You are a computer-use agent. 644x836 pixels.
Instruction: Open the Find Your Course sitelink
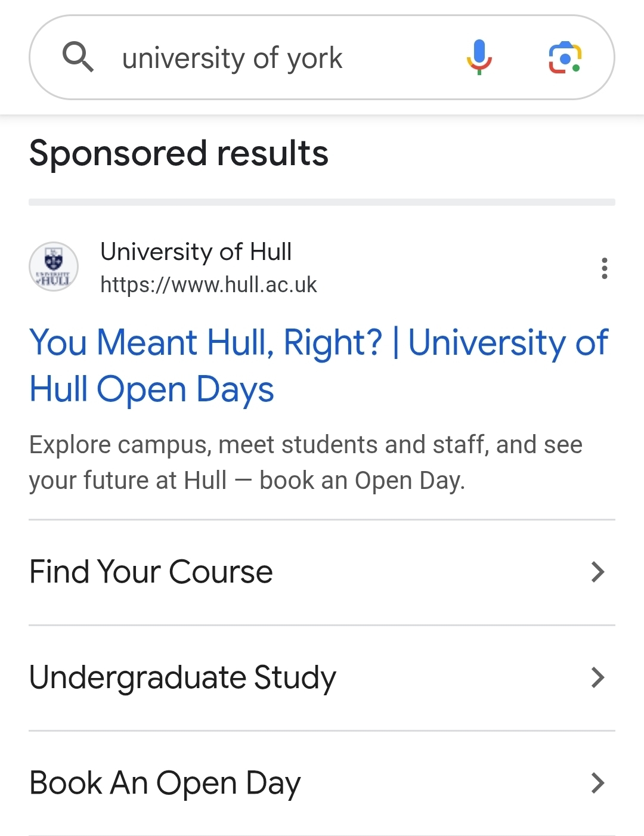[x=151, y=572]
